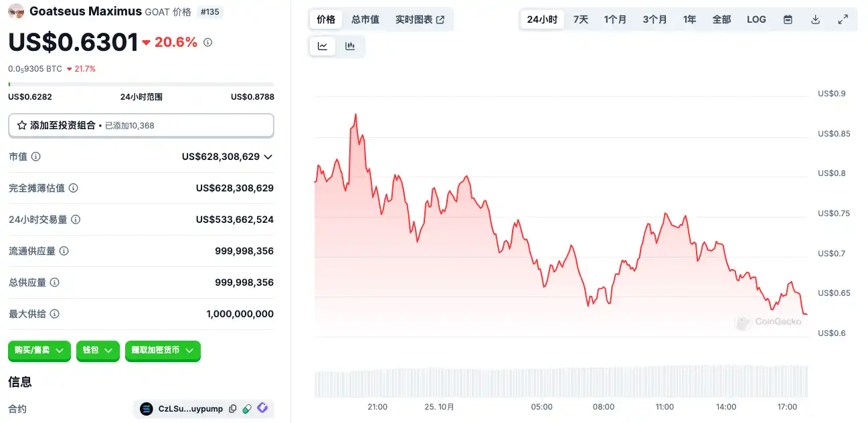Open the 钱包 dropdown menu
The height and width of the screenshot is (423, 868).
click(98, 350)
